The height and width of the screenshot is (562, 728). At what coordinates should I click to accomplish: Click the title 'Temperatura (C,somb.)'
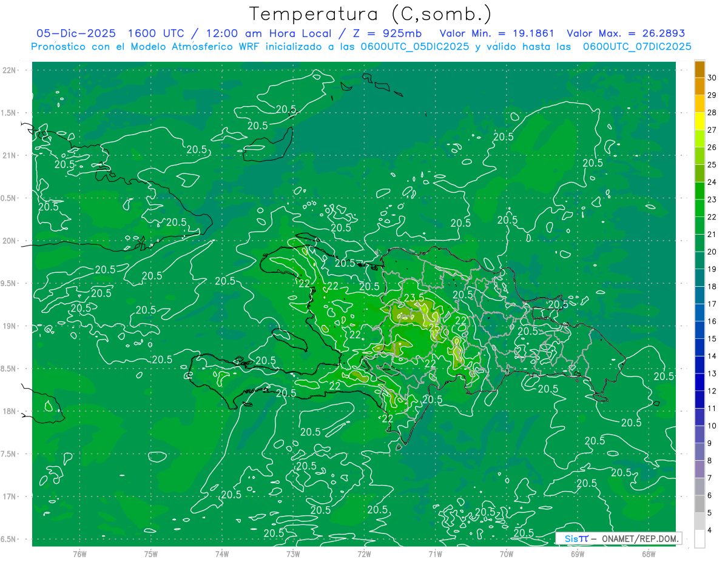tap(370, 14)
